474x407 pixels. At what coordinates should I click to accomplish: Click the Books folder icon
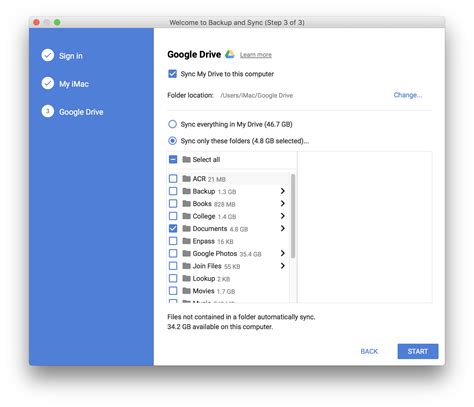(186, 203)
